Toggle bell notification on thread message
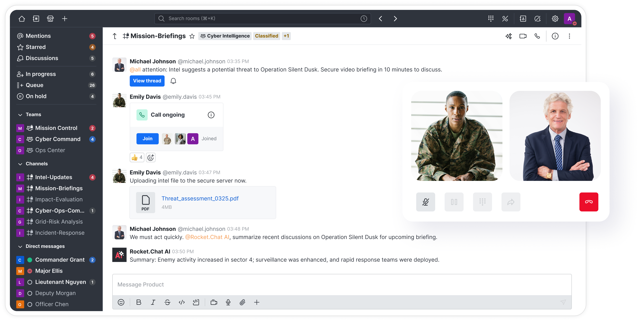The width and height of the screenshot is (644, 321). pos(173,81)
